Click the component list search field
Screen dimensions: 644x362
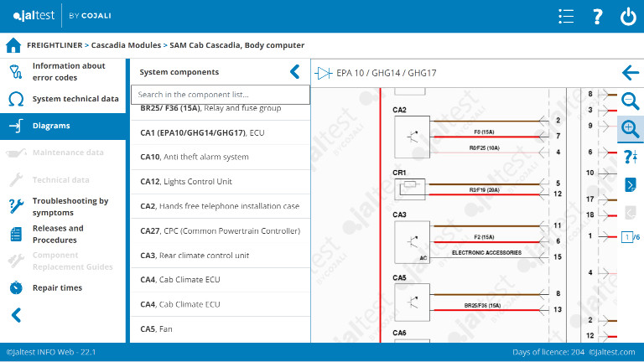click(x=220, y=95)
